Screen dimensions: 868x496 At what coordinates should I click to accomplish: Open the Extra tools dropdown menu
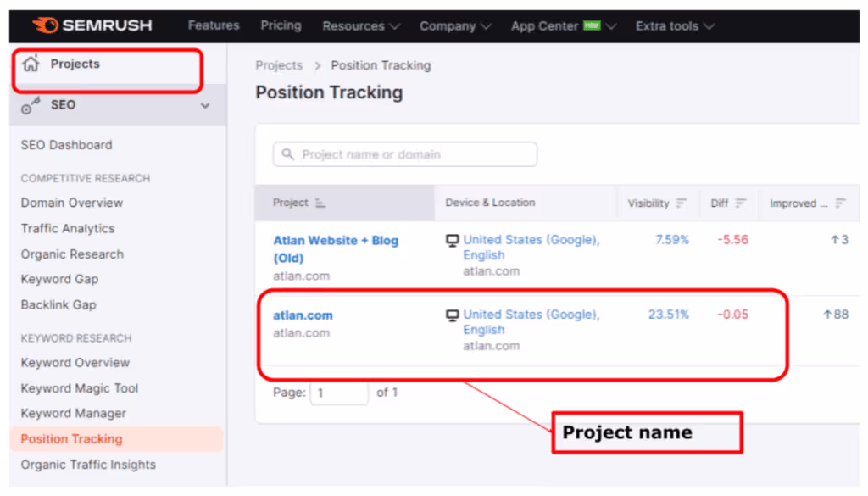point(675,26)
